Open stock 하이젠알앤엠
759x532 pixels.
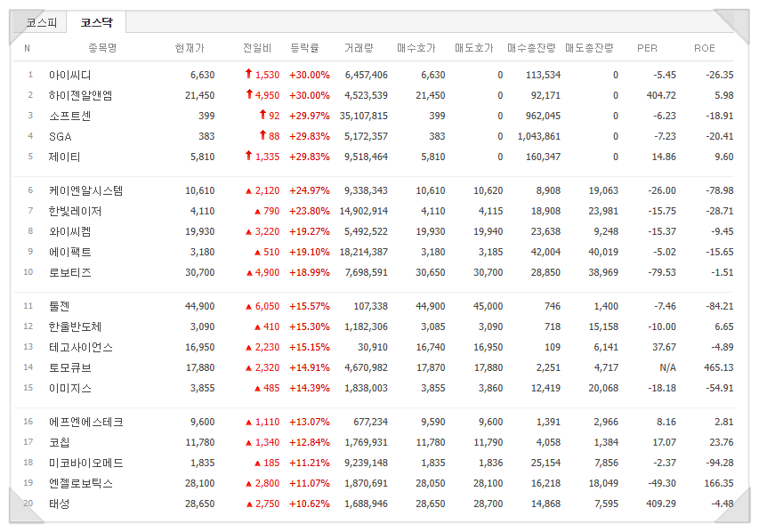tap(80, 95)
